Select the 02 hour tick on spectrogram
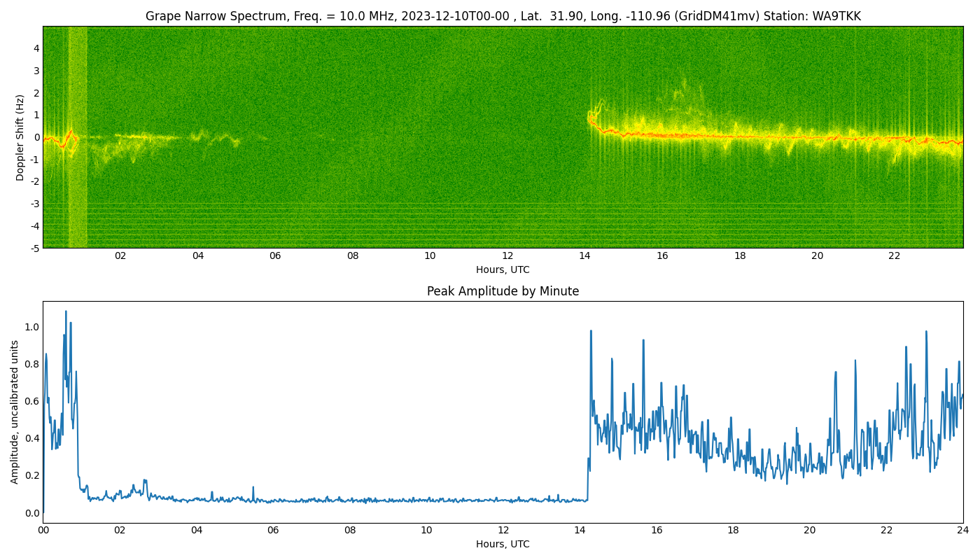This screenshot has width=980, height=560. (120, 255)
